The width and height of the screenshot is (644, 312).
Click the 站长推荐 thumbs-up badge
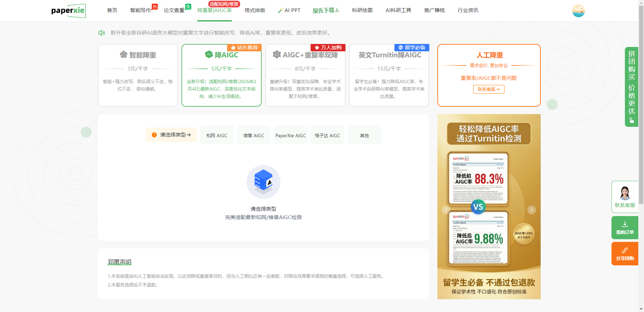point(244,48)
